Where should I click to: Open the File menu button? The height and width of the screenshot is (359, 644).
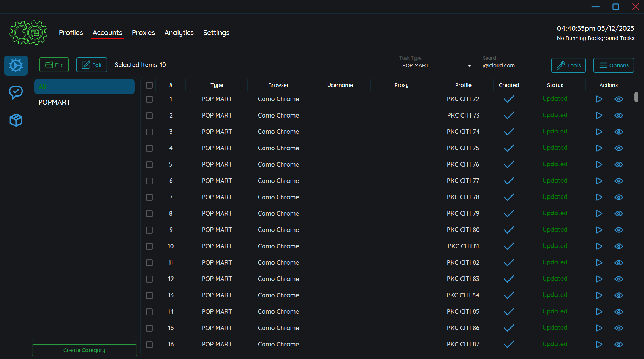tap(54, 65)
